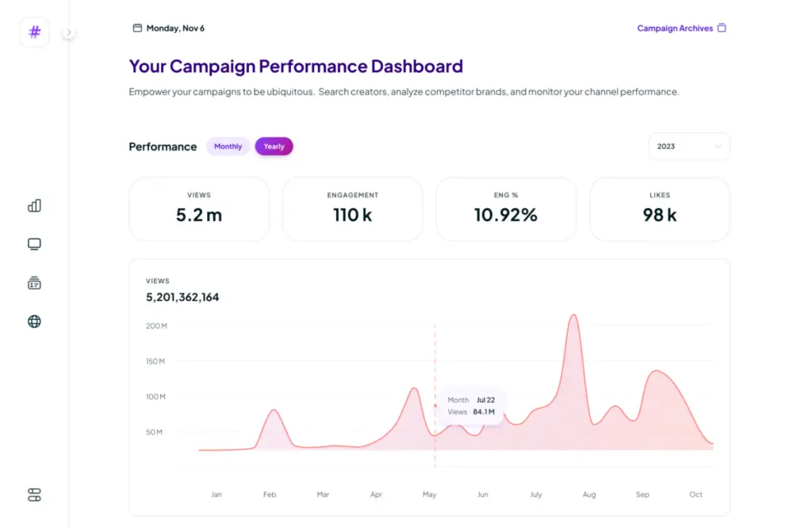Open the bar chart analytics icon
This screenshot has width=812, height=527.
(x=34, y=206)
